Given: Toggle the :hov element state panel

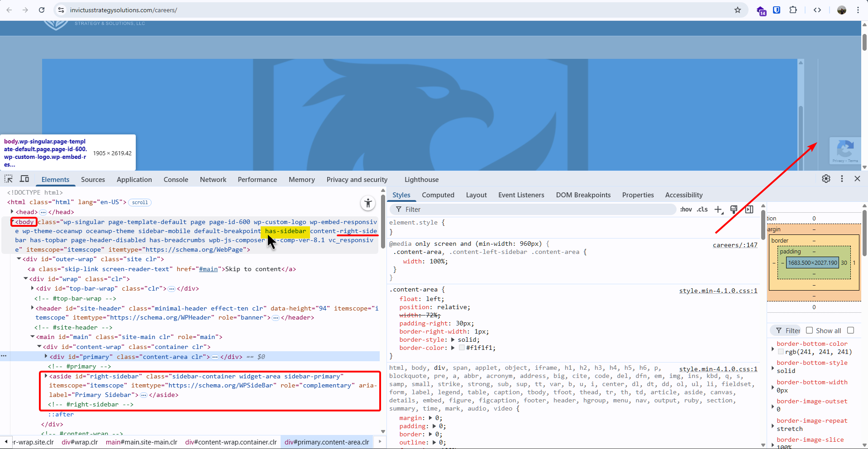Looking at the screenshot, I should tap(686, 209).
